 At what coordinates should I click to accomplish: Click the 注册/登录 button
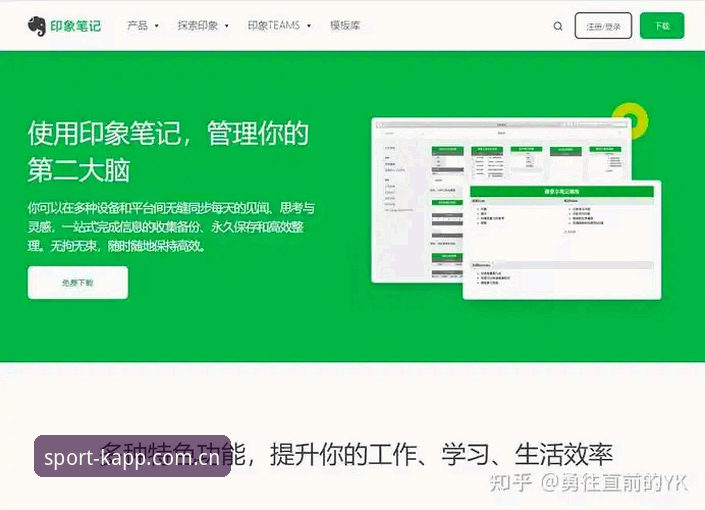pos(603,26)
